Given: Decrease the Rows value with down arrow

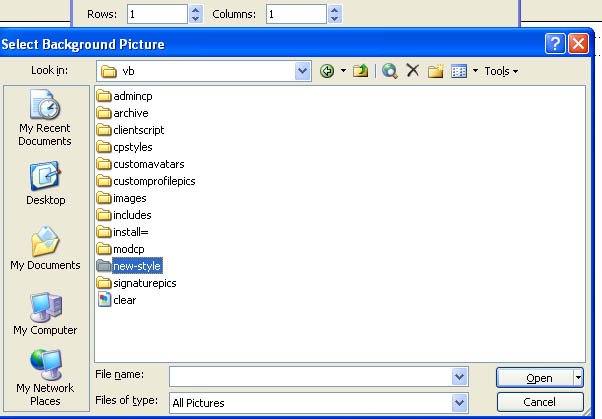Looking at the screenshot, I should [x=196, y=19].
